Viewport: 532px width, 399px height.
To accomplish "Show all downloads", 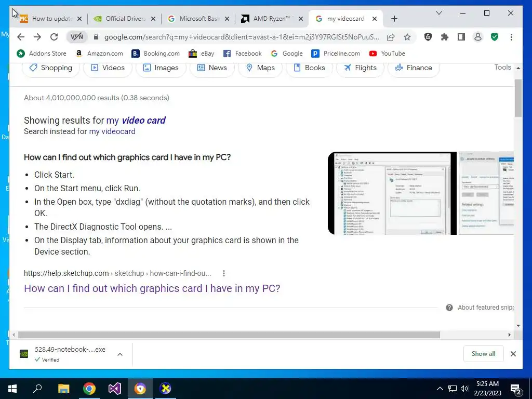I will pyautogui.click(x=484, y=354).
